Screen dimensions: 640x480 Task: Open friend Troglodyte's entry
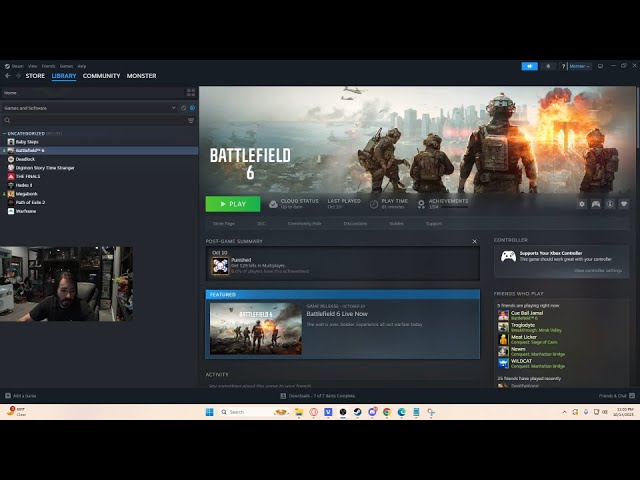coord(530,327)
